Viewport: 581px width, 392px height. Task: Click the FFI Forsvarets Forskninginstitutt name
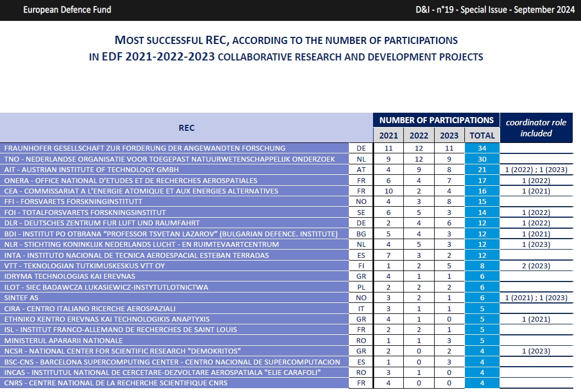coord(73,201)
